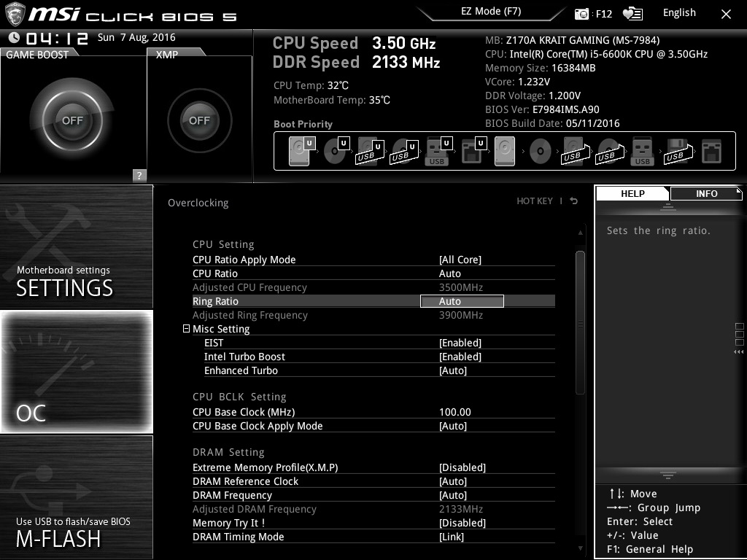Image resolution: width=747 pixels, height=560 pixels.
Task: Click the Overclocking page heading
Action: [198, 203]
